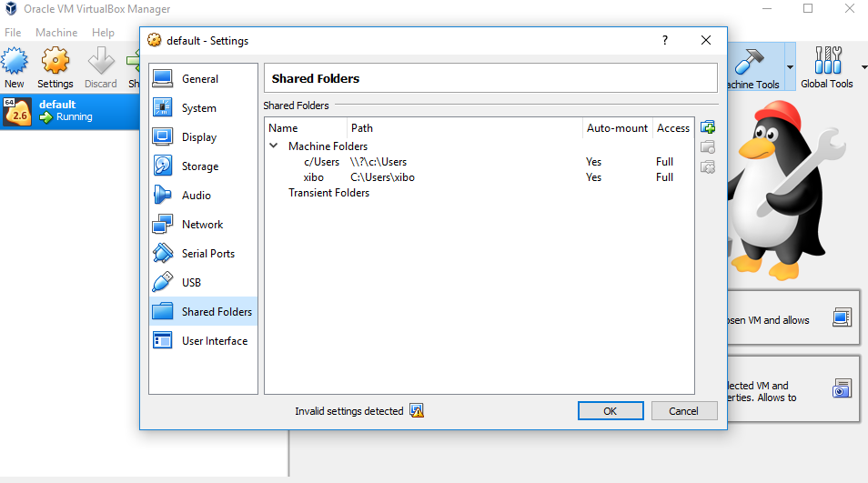Open the Storage settings category
This screenshot has height=483, width=868.
click(x=203, y=166)
